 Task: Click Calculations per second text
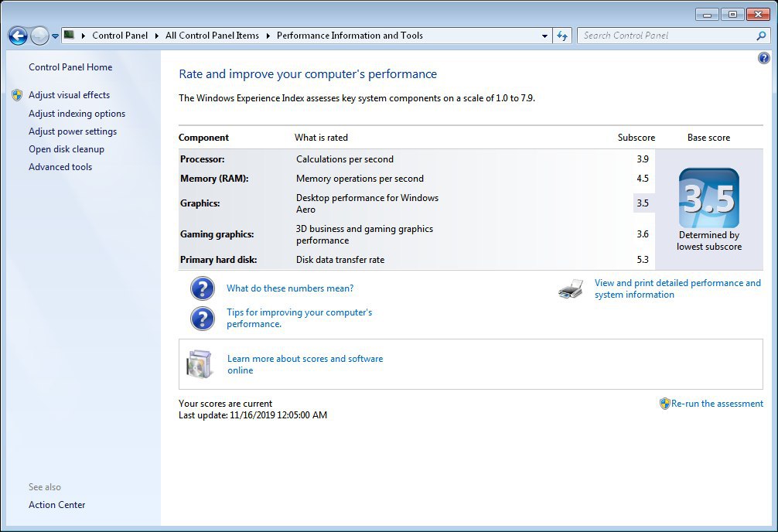[345, 159]
